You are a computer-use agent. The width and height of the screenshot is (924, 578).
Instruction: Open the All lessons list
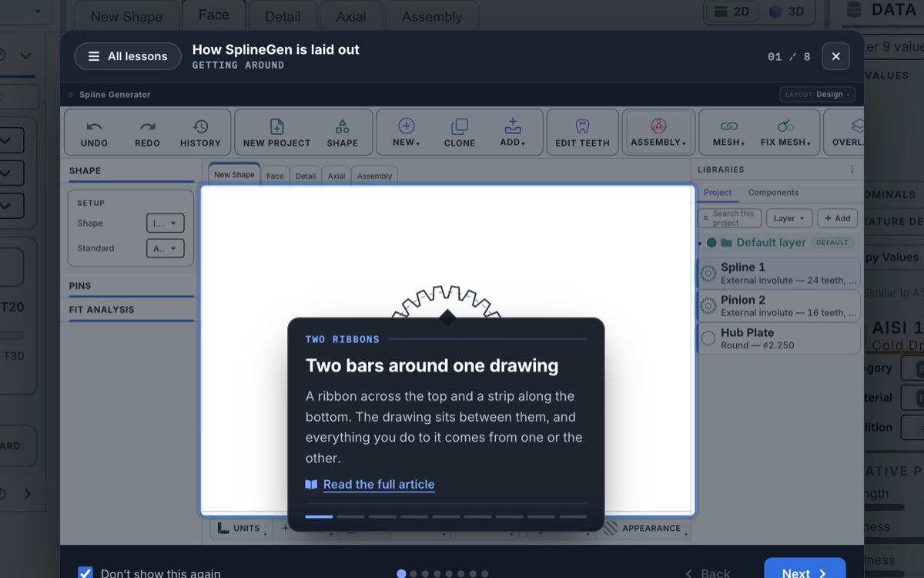[128, 56]
